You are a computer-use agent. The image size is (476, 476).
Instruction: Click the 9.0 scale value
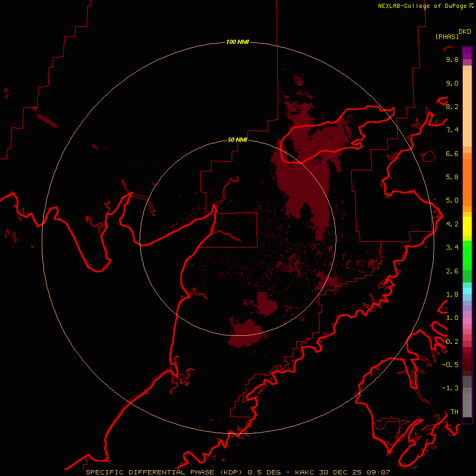pyautogui.click(x=452, y=83)
